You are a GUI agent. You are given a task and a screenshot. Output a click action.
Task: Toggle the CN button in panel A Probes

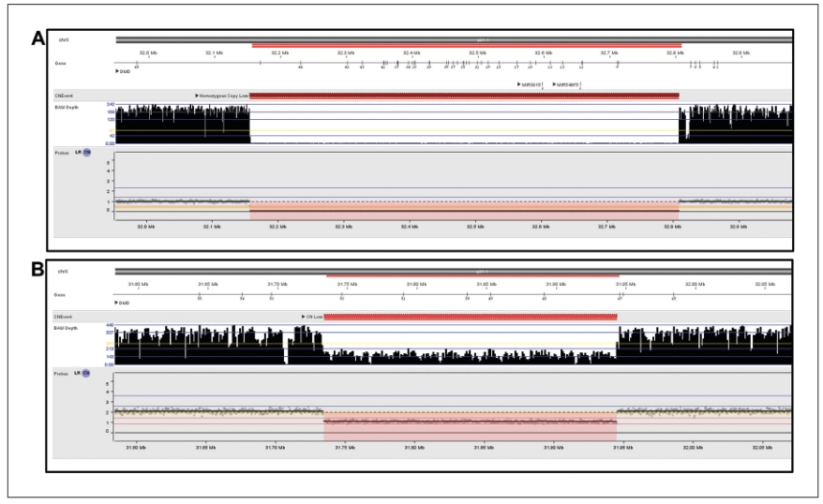87,152
